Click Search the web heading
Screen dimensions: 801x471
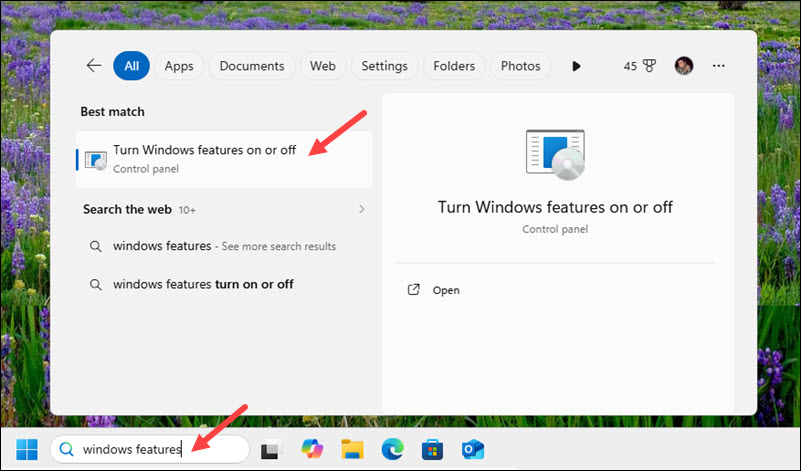pos(127,209)
